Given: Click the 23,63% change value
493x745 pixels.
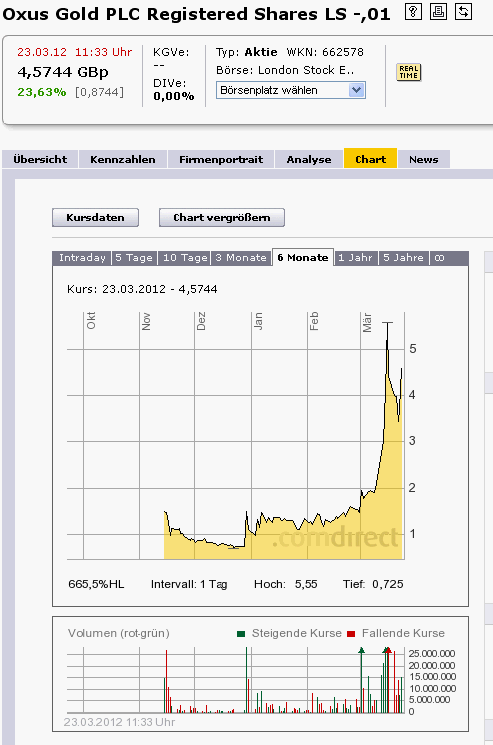Looking at the screenshot, I should pos(42,92).
